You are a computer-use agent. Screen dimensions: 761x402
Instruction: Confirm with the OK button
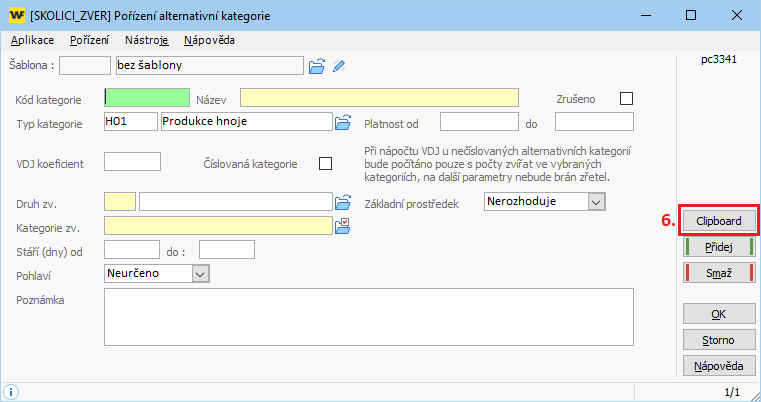click(x=719, y=314)
